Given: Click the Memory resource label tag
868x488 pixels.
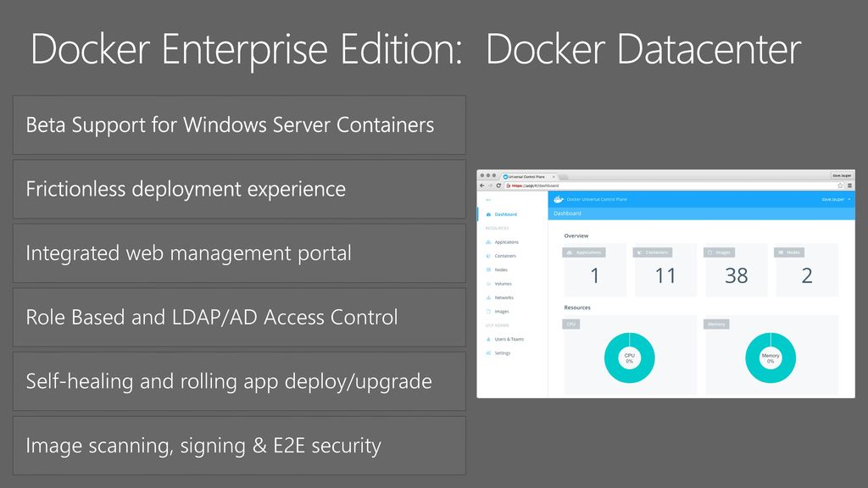Looking at the screenshot, I should tap(716, 324).
